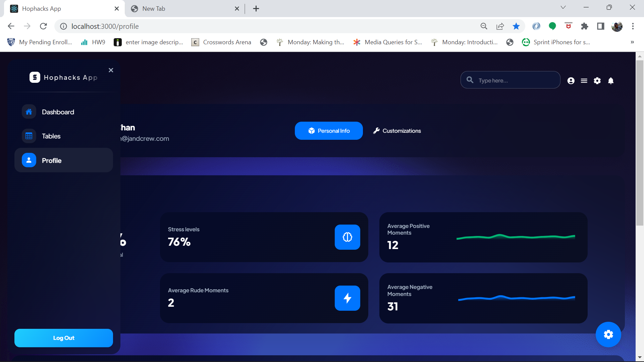Switch to the Personal Info tab

click(x=329, y=131)
